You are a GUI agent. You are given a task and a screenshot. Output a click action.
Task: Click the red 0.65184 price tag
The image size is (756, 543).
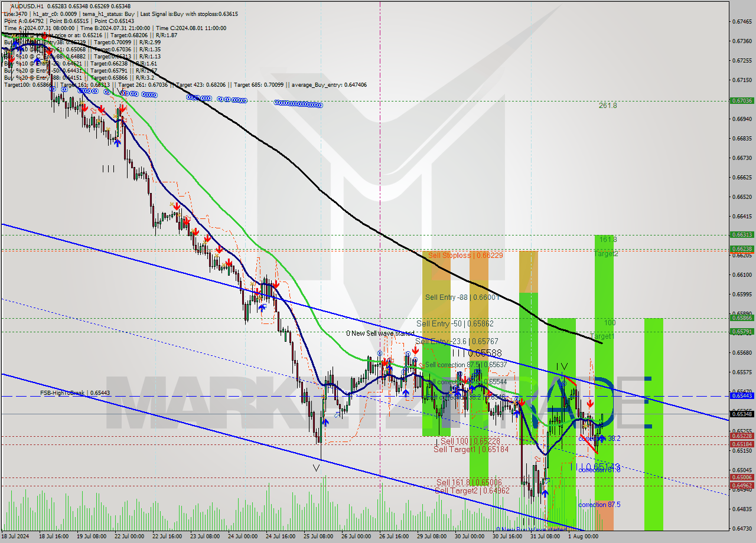click(742, 444)
